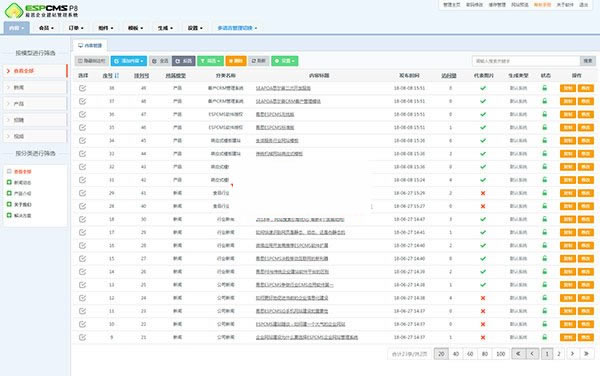Click the lock status icon in ID 35 row
Image resolution: width=600 pixels, height=376 pixels.
(545, 127)
